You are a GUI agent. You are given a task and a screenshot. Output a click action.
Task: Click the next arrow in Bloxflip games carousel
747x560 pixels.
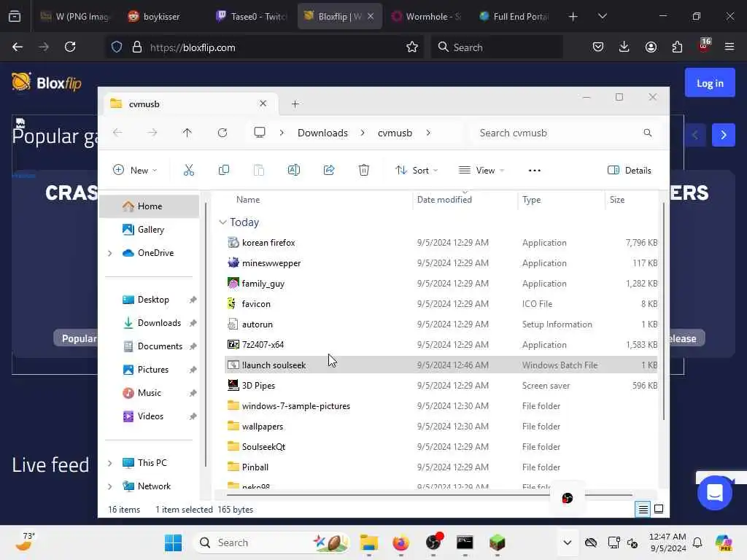coord(723,135)
